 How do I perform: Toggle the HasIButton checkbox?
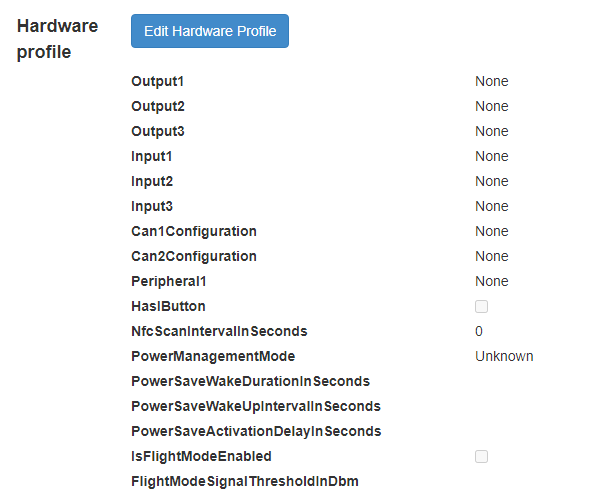[481, 306]
